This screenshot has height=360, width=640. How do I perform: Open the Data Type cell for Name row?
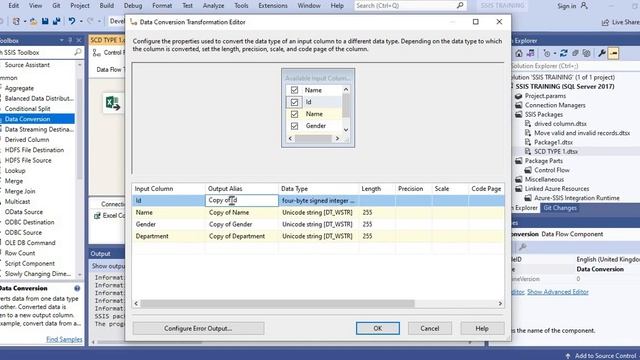tap(318, 212)
